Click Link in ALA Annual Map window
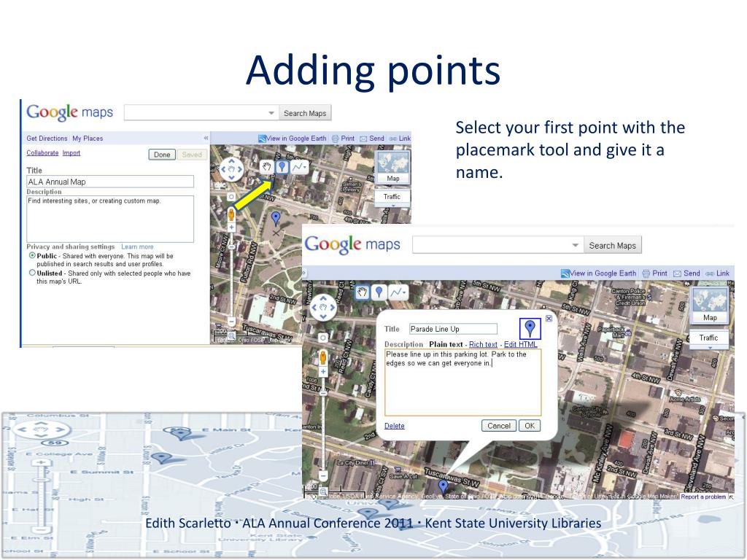The width and height of the screenshot is (747, 560). [400, 139]
